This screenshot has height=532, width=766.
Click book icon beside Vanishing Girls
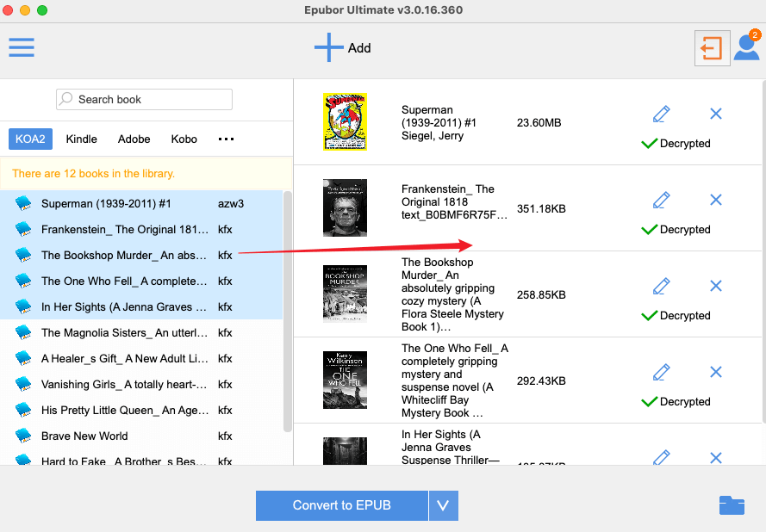point(23,385)
